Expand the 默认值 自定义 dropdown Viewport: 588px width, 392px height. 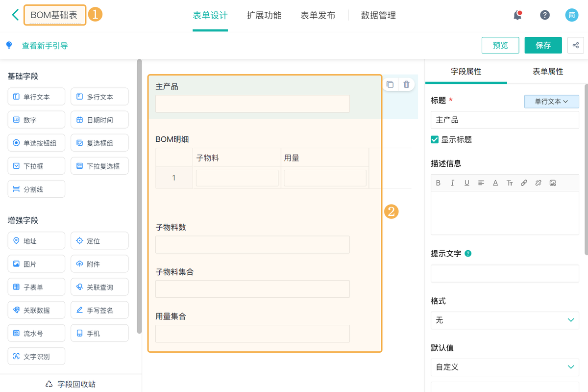[x=505, y=367]
